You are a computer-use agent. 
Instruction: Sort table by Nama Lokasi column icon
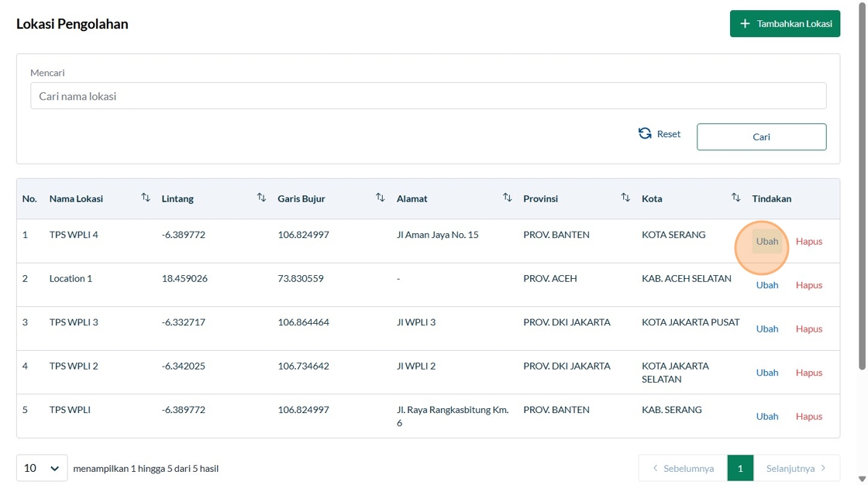[x=146, y=198]
